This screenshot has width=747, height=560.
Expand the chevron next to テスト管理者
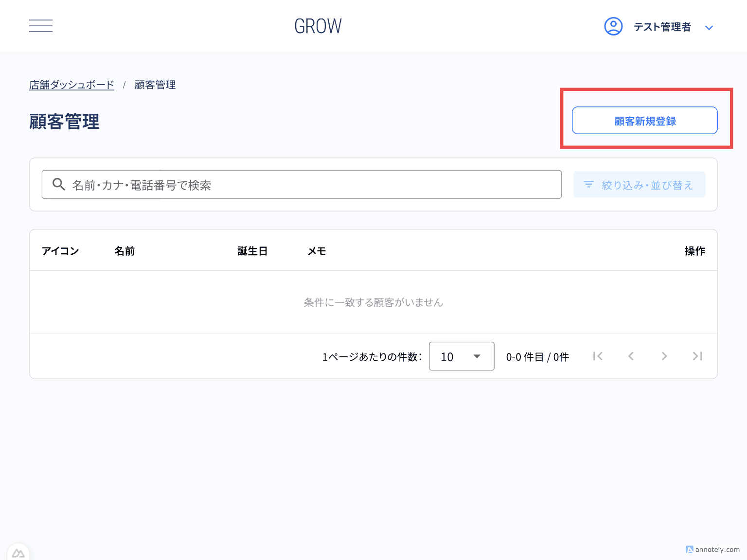[709, 28]
